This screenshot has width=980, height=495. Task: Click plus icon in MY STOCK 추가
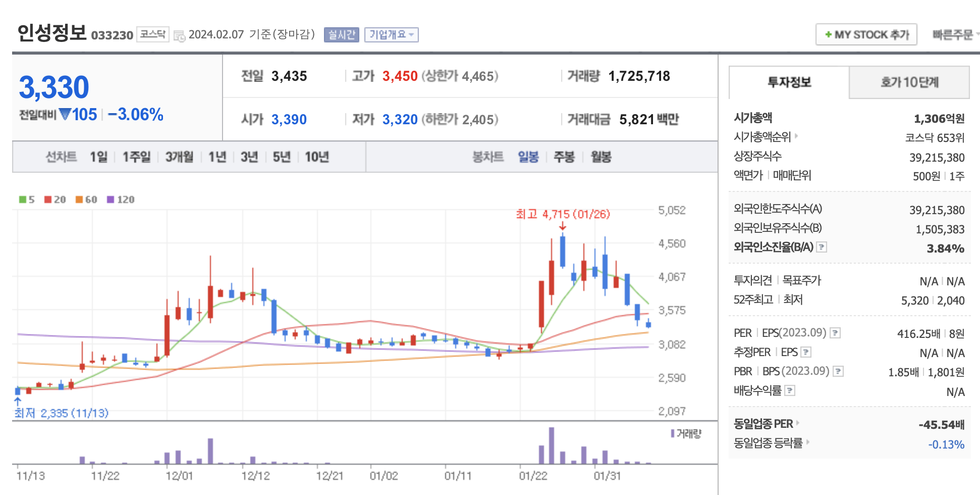[828, 34]
